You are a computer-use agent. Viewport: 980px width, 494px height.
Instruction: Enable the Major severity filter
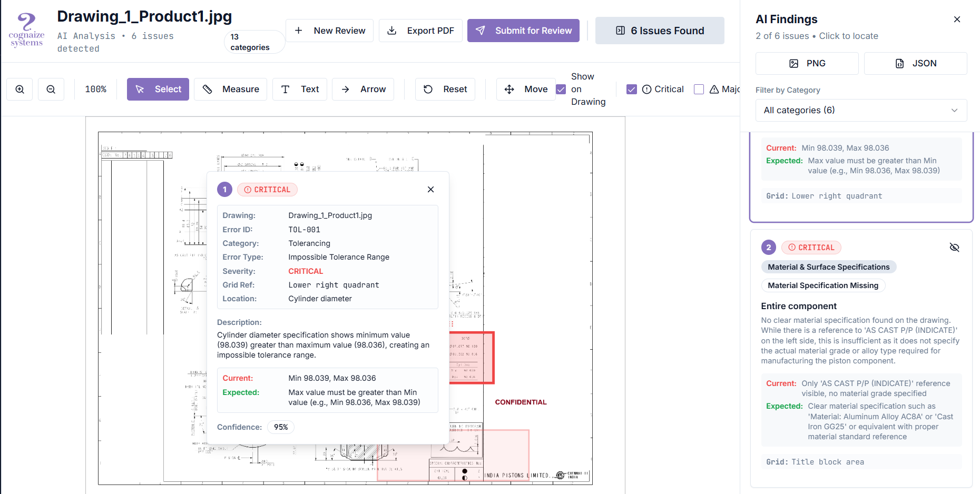pyautogui.click(x=699, y=89)
